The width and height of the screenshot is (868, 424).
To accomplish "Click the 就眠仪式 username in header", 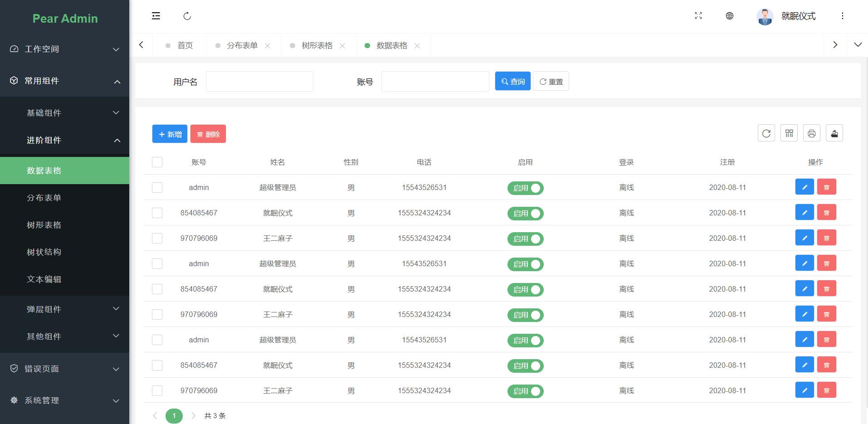I will point(798,16).
